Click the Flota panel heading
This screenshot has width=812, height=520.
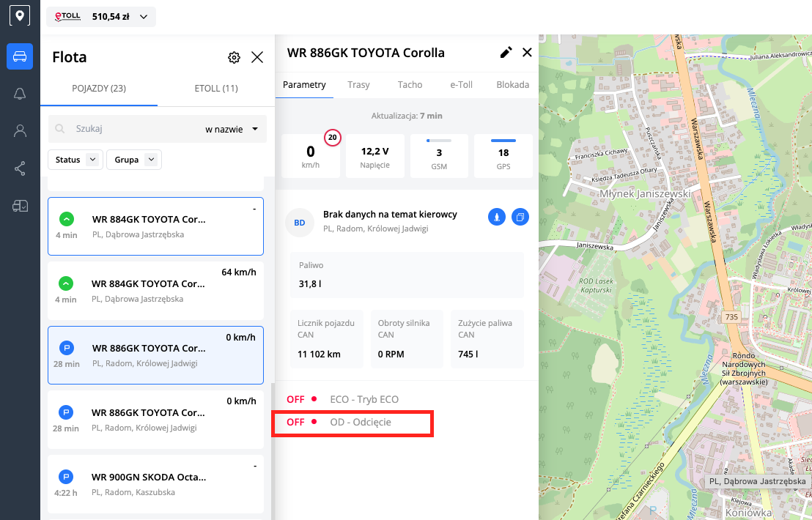coord(70,57)
